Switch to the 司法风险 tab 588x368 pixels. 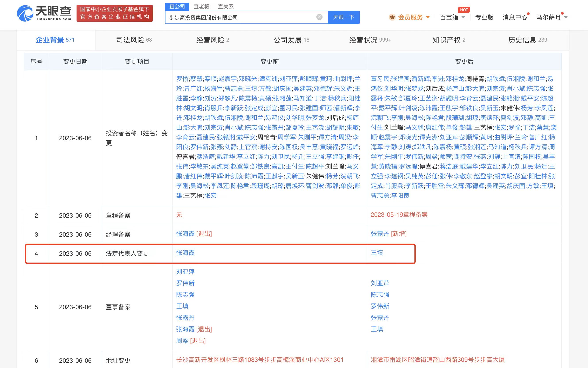pyautogui.click(x=134, y=40)
